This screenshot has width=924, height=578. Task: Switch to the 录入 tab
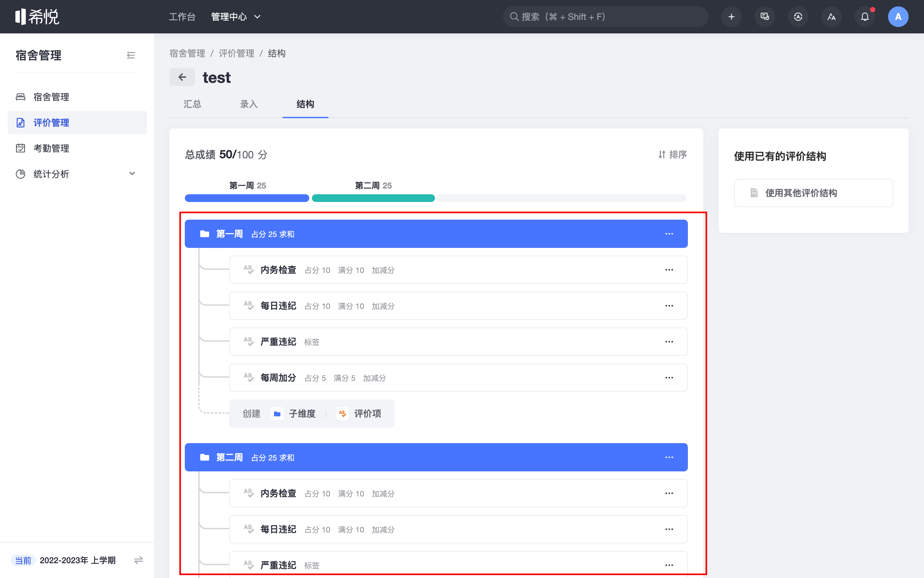coord(249,104)
